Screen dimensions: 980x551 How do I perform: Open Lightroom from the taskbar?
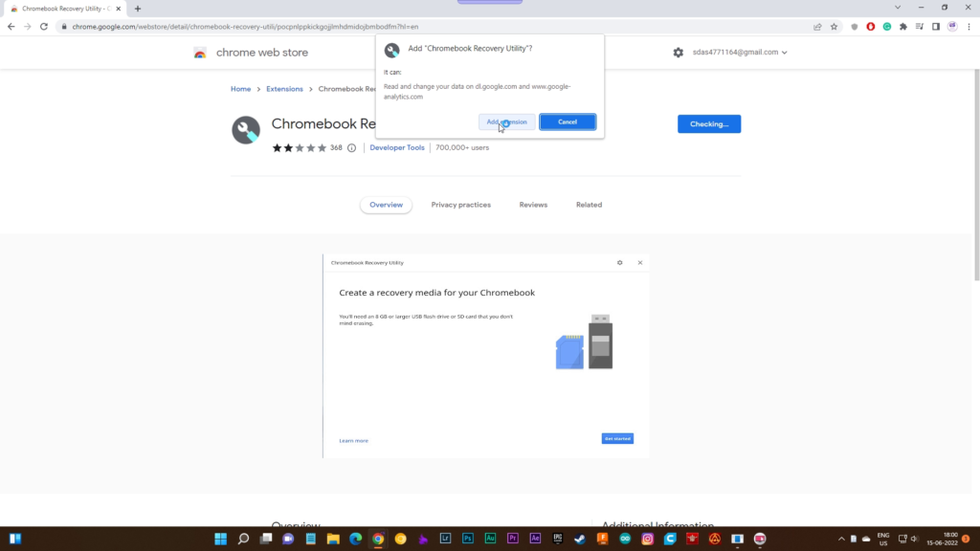tap(445, 539)
